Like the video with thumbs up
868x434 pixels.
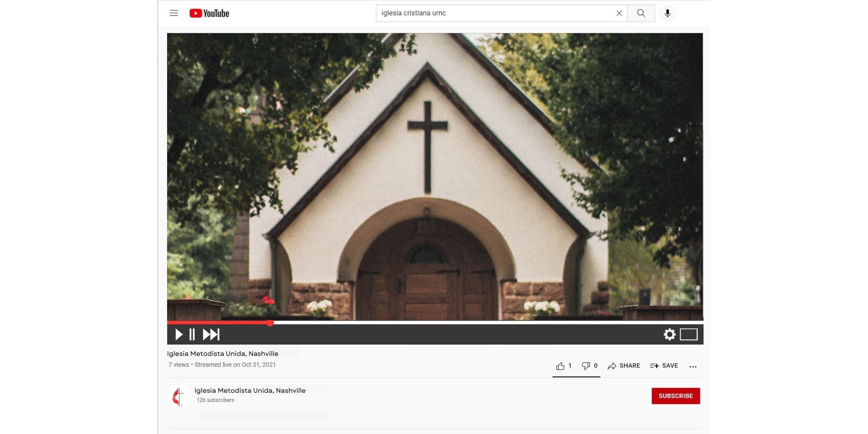[x=561, y=366]
